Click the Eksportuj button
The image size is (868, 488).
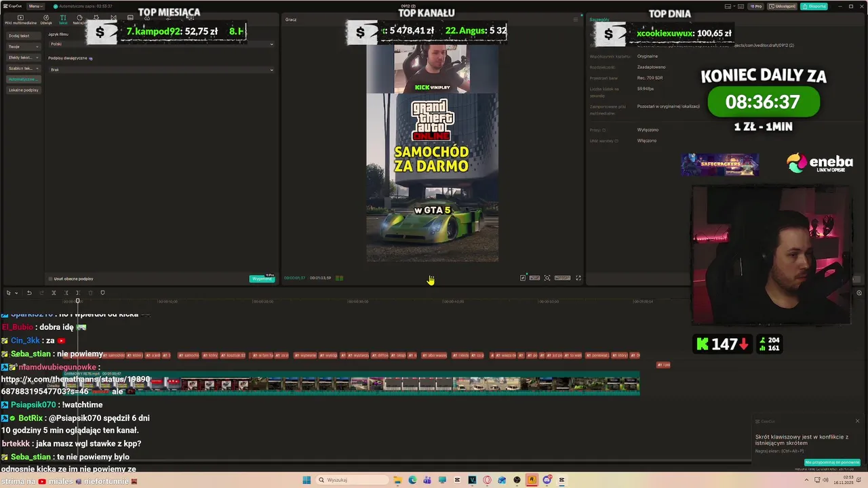[x=814, y=6]
